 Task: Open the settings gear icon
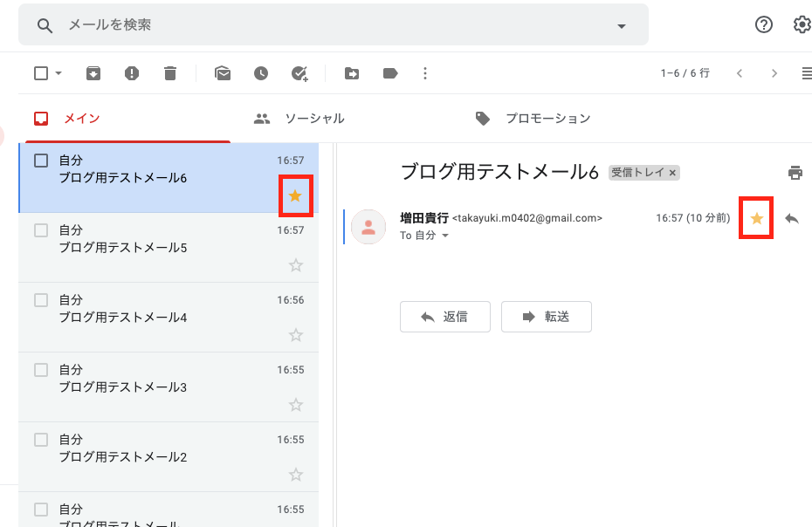tap(802, 24)
